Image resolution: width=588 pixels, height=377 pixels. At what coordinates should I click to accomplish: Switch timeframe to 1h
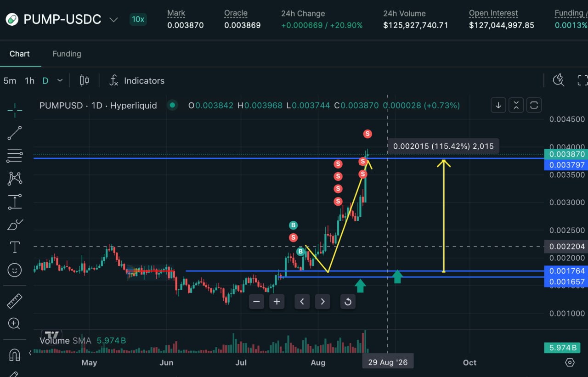pyautogui.click(x=29, y=81)
